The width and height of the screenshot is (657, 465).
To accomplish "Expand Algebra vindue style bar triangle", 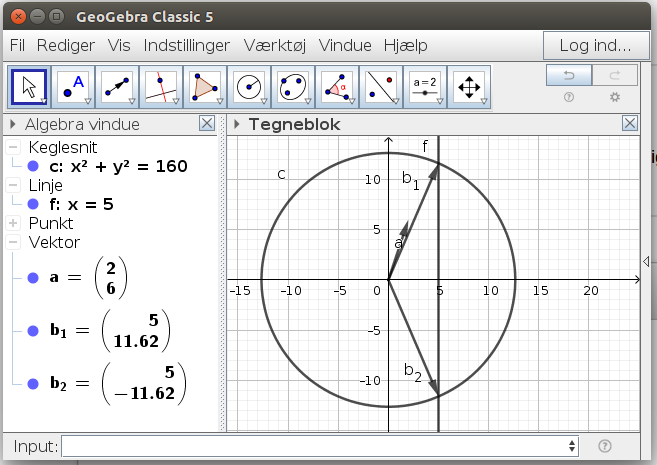I will tap(13, 124).
